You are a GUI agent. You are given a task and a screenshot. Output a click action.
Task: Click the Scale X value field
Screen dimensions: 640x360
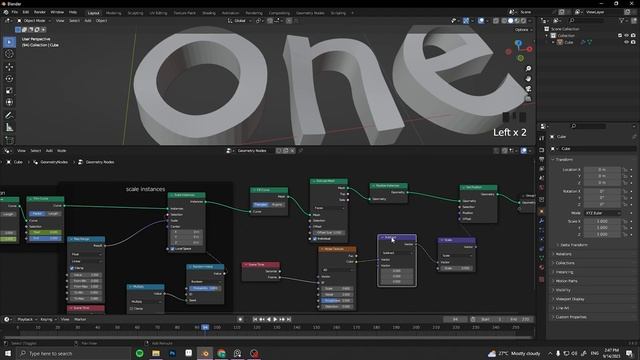pyautogui.click(x=602, y=221)
